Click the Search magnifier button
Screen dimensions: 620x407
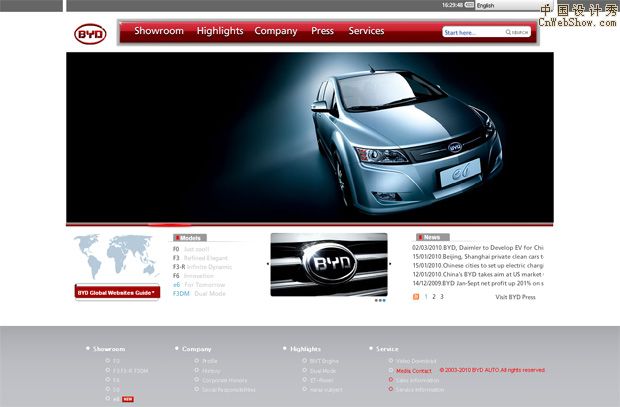[x=517, y=32]
